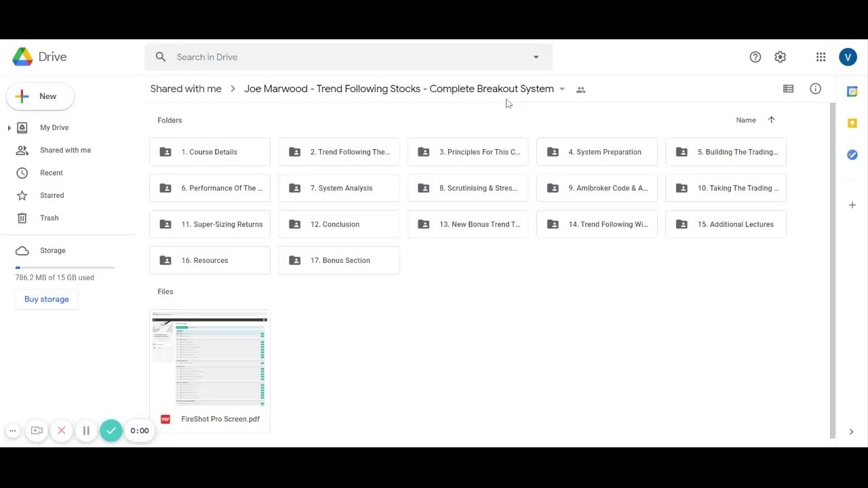Click the Get add-ons plus icon

pyautogui.click(x=852, y=205)
